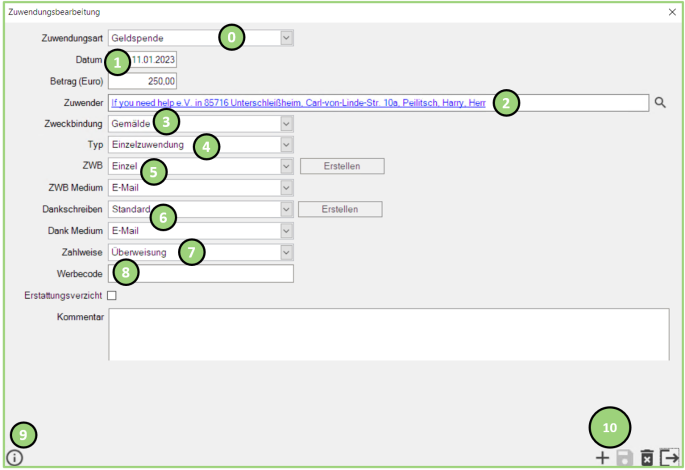The width and height of the screenshot is (685, 470).
Task: Open the Zweckbindung dropdown list
Action: click(x=287, y=123)
